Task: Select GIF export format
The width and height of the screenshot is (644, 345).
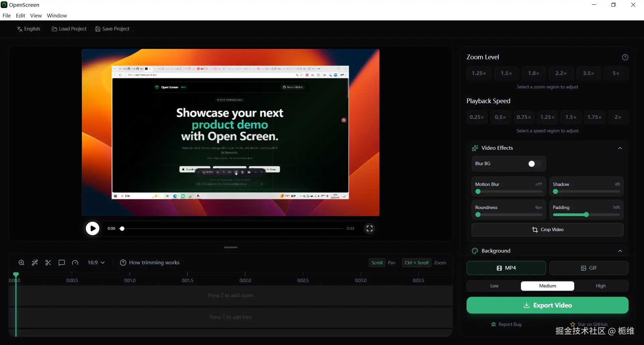Action: [x=589, y=268]
